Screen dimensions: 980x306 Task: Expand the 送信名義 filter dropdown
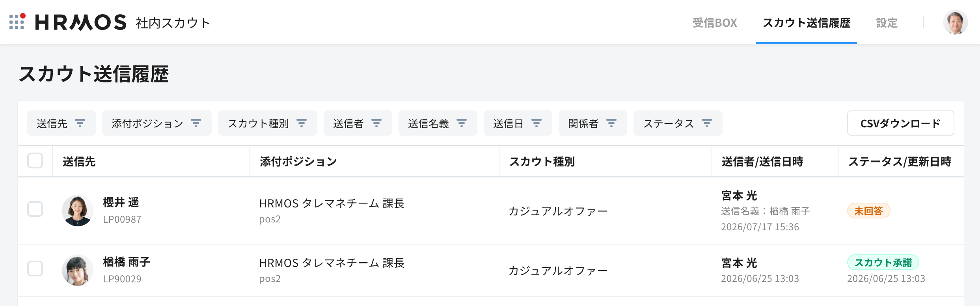(438, 123)
